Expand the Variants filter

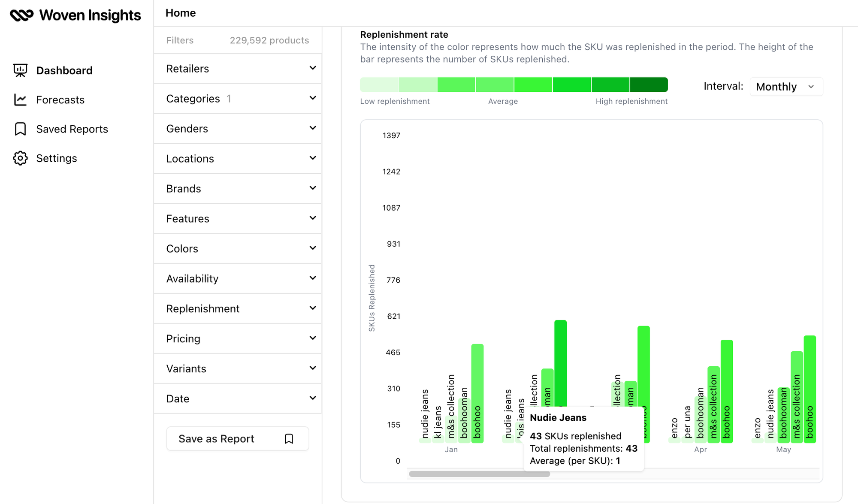click(238, 369)
